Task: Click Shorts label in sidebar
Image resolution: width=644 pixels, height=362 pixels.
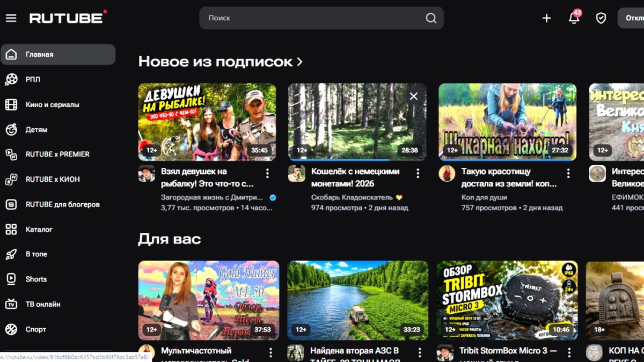Action: coord(36,279)
